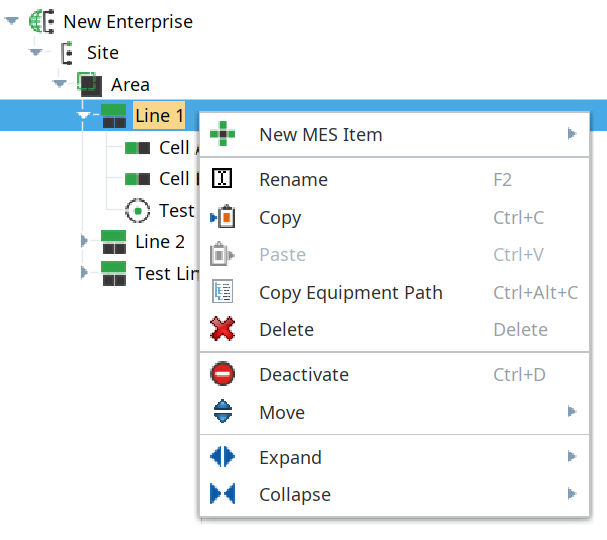
Task: Click the New Enterprise globe icon
Action: pyautogui.click(x=43, y=21)
